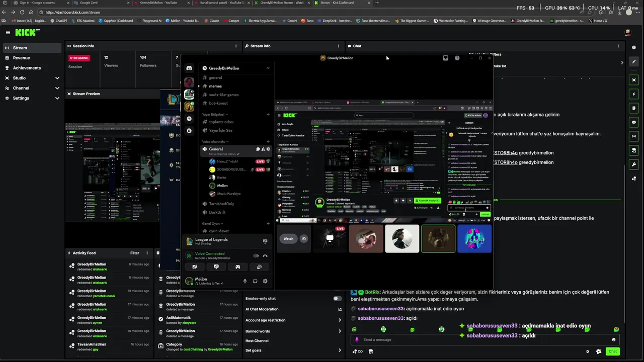Click green Chat send button
Screen dimensions: 644x362
tap(612, 351)
